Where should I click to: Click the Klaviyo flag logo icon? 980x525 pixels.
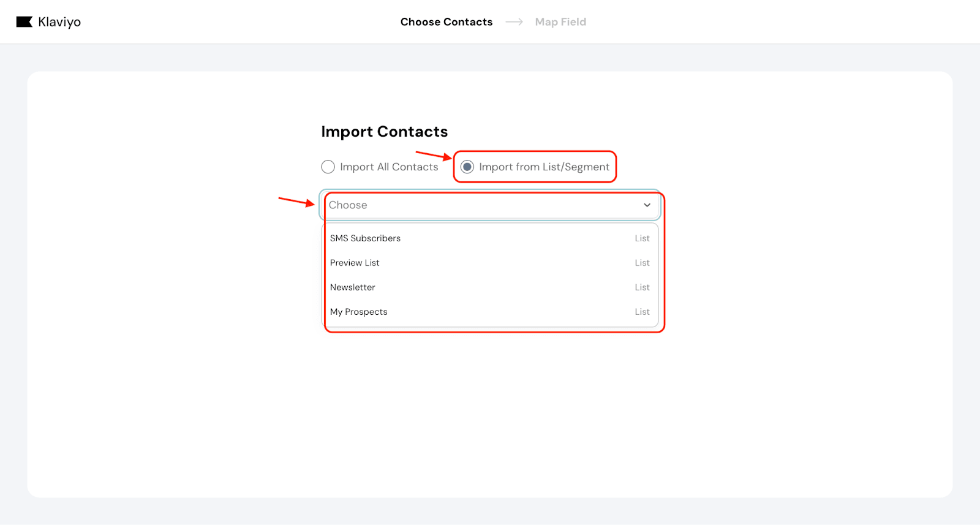(24, 22)
